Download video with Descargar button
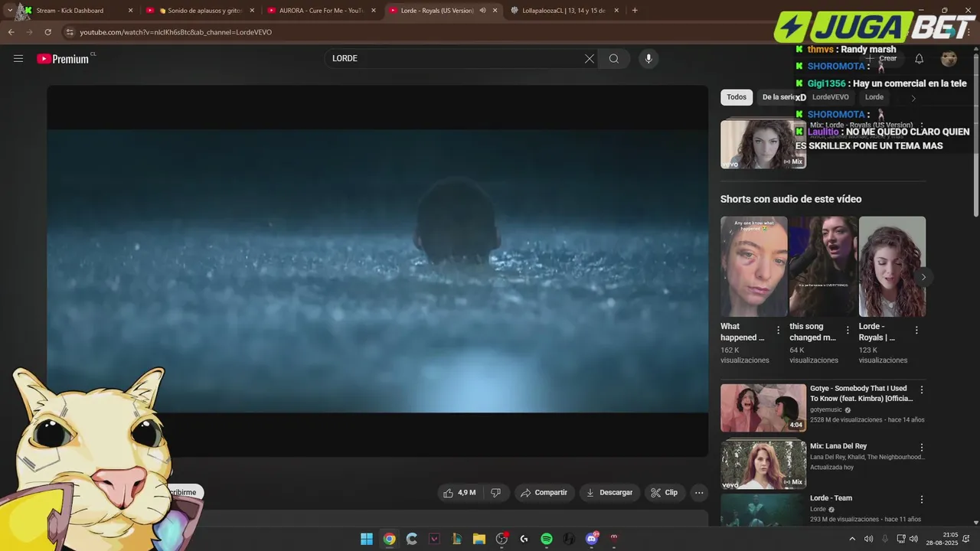Screen dimensions: 980x551 (x=609, y=493)
